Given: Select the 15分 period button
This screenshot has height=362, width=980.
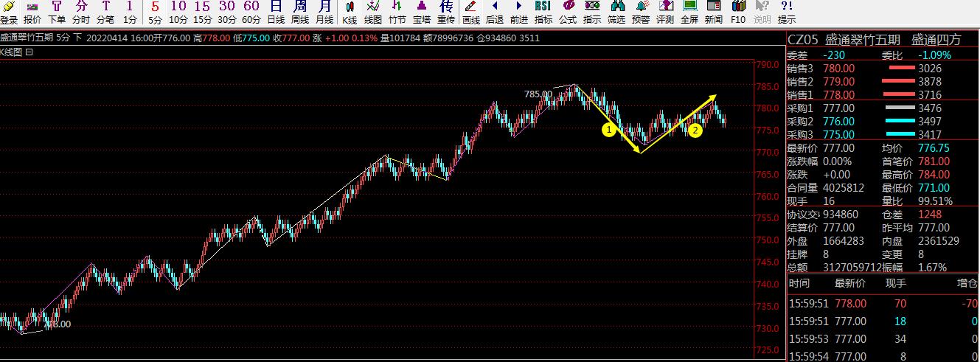Looking at the screenshot, I should click(203, 13).
